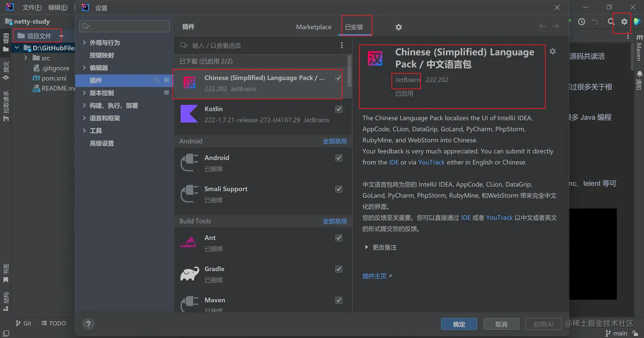The height and width of the screenshot is (338, 644).
Task: Click the main Git branch widget
Action: pyautogui.click(x=617, y=333)
